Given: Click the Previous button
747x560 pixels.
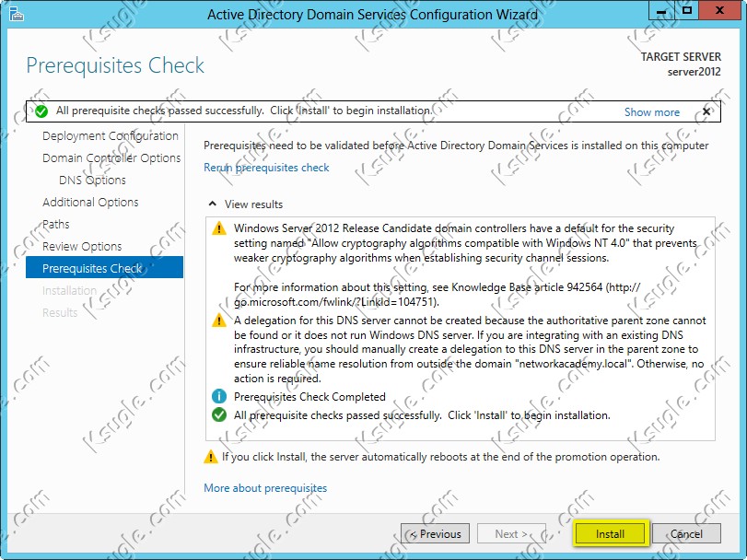Looking at the screenshot, I should coord(435,534).
